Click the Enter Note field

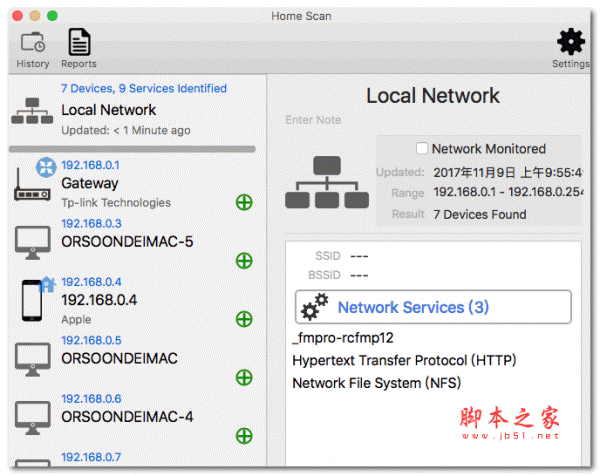pos(313,120)
